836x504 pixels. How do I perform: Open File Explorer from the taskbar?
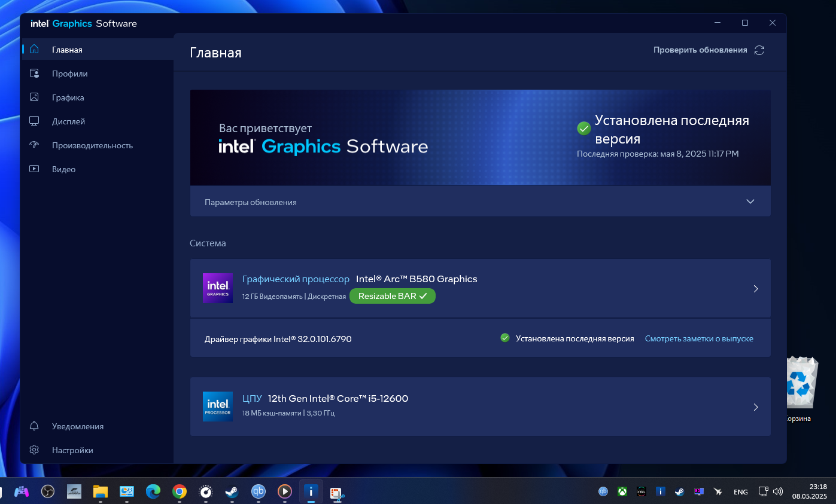pyautogui.click(x=101, y=491)
